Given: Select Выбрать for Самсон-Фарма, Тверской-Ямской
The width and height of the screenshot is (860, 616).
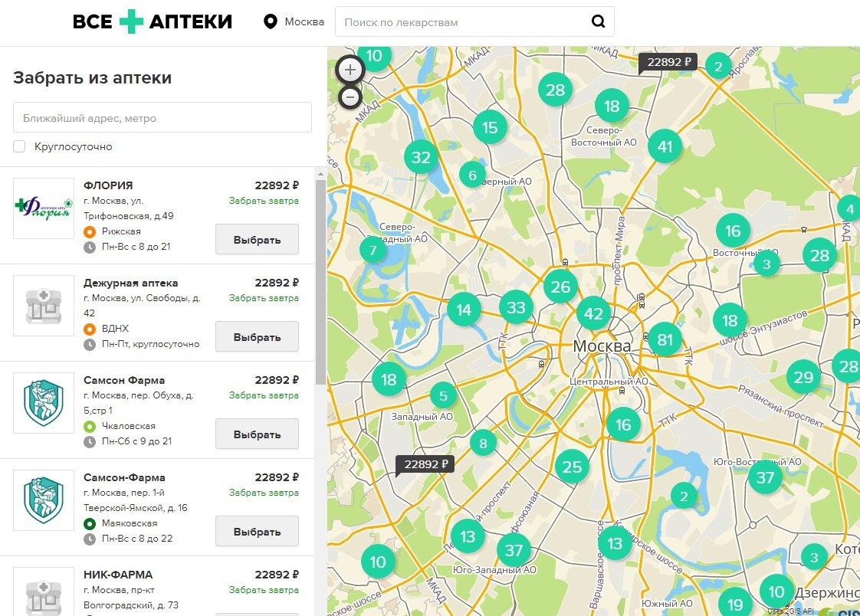Looking at the screenshot, I should click(x=258, y=531).
